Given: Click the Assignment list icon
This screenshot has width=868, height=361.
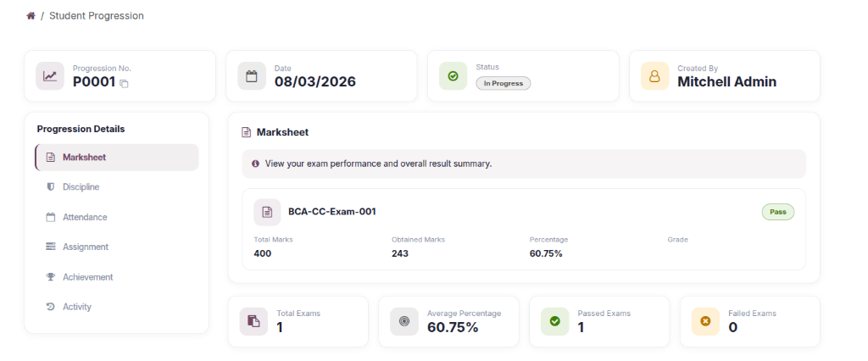Looking at the screenshot, I should point(50,247).
